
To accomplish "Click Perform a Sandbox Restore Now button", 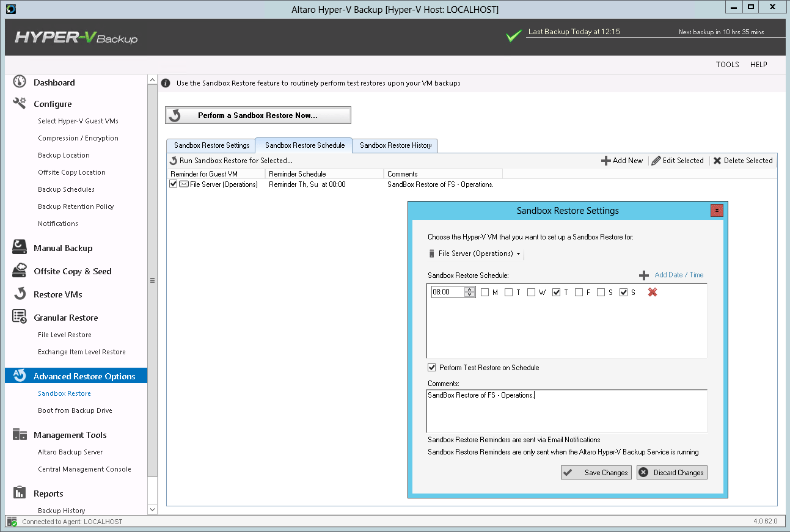I will click(x=258, y=115).
